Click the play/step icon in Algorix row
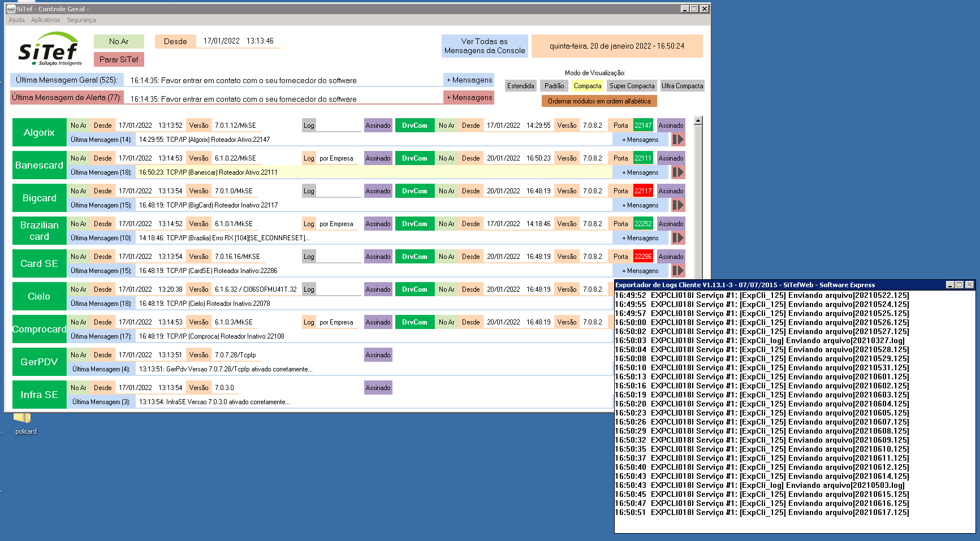This screenshot has height=541, width=980. point(677,139)
